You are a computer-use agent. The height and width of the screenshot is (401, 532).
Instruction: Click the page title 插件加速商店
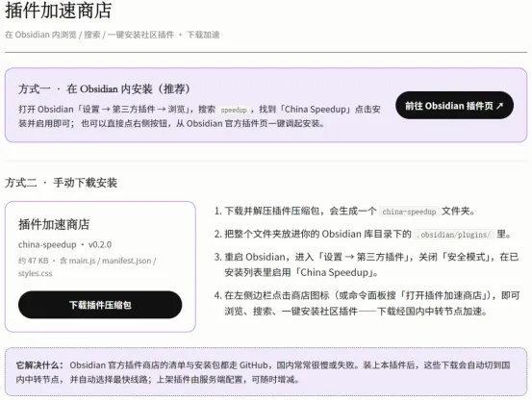tap(59, 11)
